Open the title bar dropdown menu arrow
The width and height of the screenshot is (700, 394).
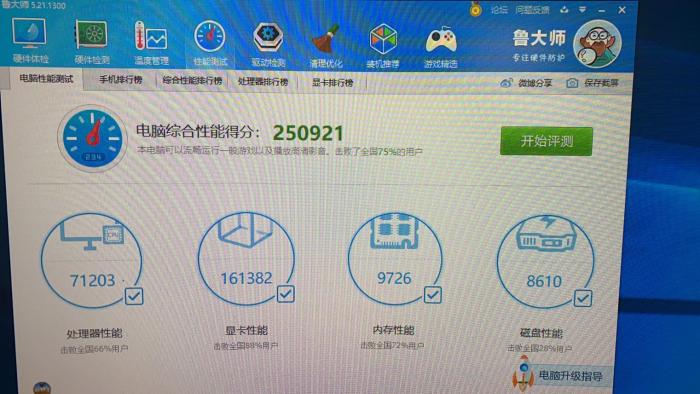pos(582,9)
